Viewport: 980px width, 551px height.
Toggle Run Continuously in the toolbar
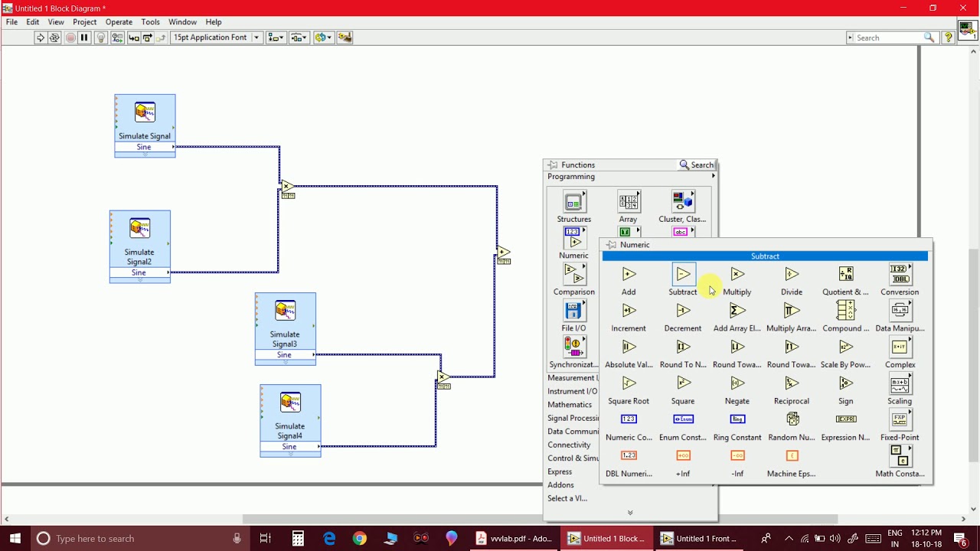pos(55,37)
